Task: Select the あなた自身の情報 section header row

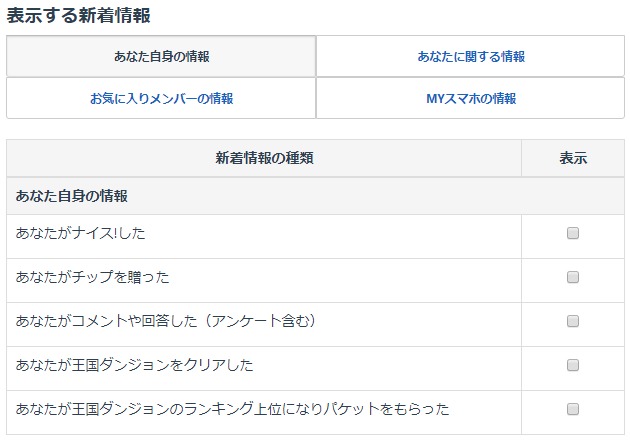Action: pos(71,196)
